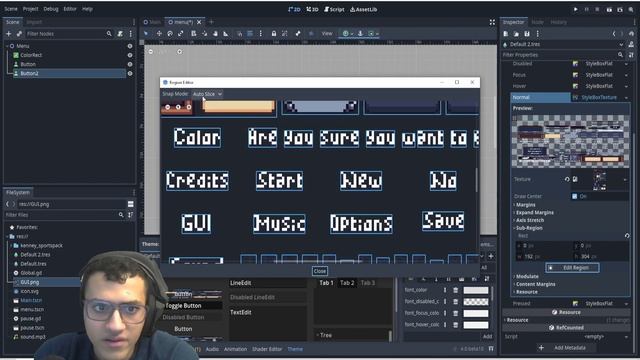Viewport: 640px width, 360px height.
Task: Toggle grid snap in the canvas toolbar
Action: pos(250,33)
